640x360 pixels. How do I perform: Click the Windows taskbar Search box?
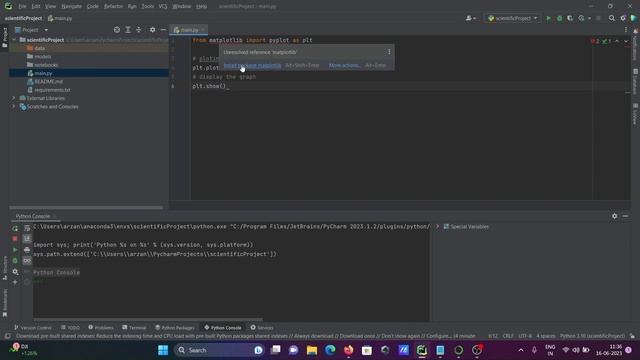pyautogui.click(x=219, y=350)
